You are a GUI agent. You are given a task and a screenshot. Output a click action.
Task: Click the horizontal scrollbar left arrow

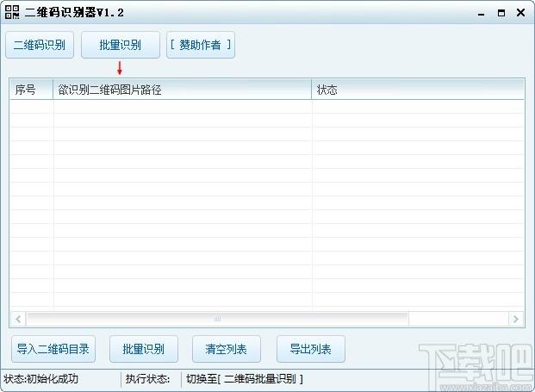[x=18, y=320]
